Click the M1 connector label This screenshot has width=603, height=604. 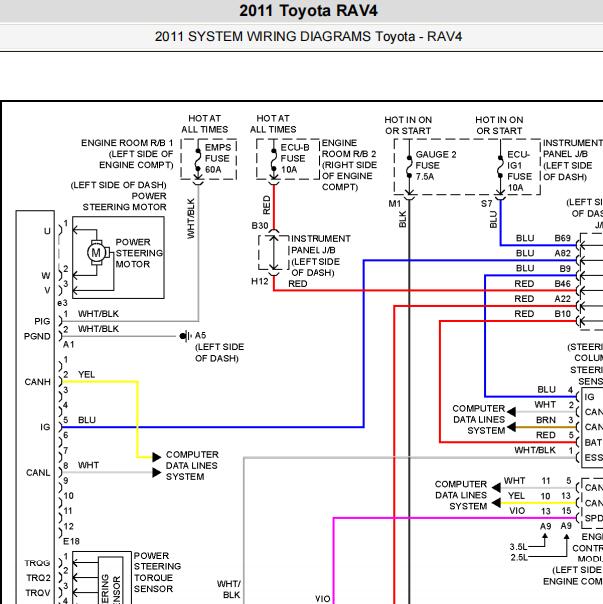(x=395, y=204)
